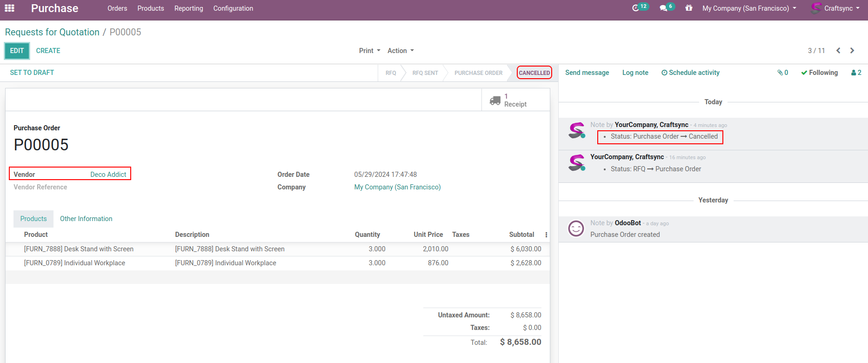Switch to the Other Information tab
The height and width of the screenshot is (363, 868).
(86, 219)
